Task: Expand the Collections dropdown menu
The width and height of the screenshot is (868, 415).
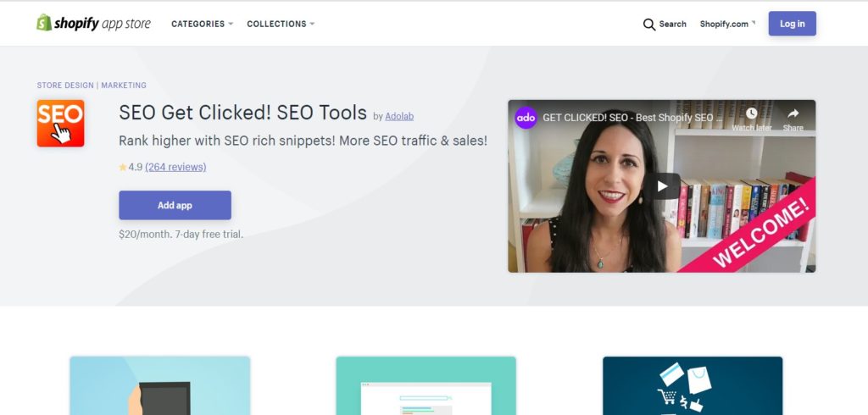Action: point(281,24)
